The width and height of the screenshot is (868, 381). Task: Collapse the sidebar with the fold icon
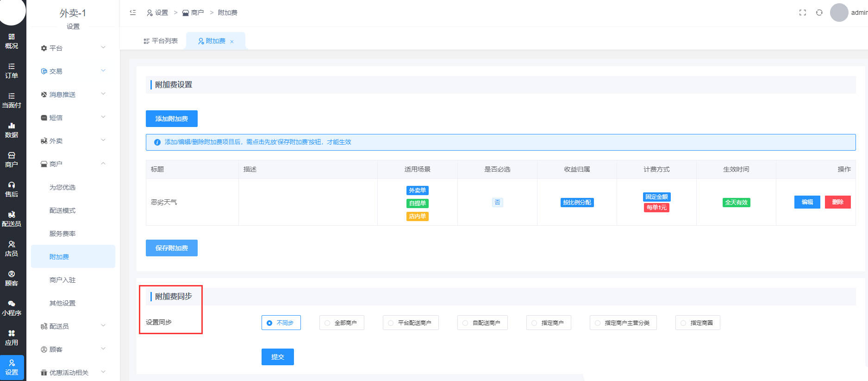(133, 13)
